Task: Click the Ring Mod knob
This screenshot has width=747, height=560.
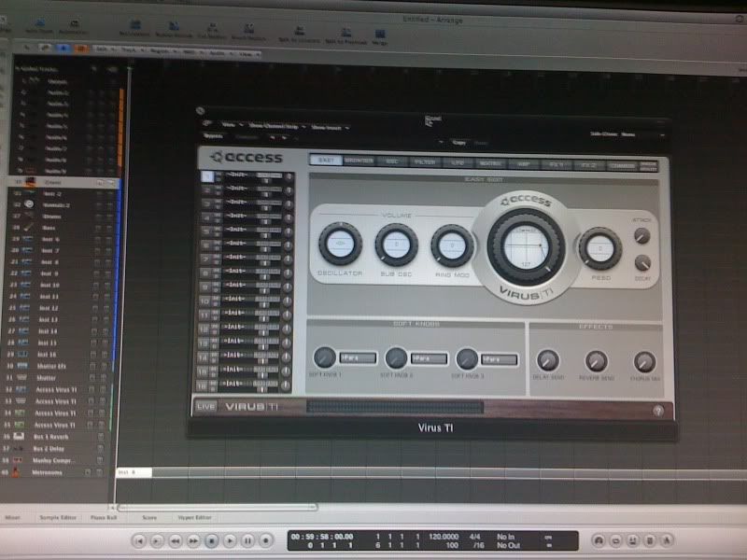Action: [452, 246]
